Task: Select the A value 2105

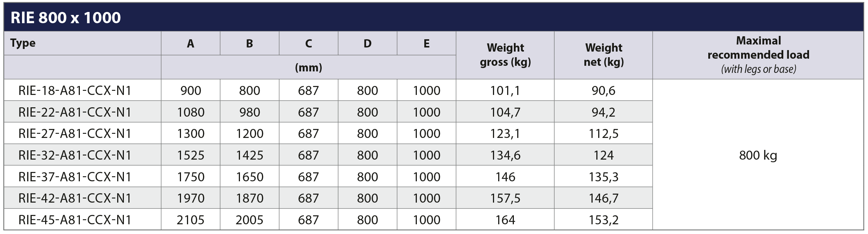Action: coord(190,219)
